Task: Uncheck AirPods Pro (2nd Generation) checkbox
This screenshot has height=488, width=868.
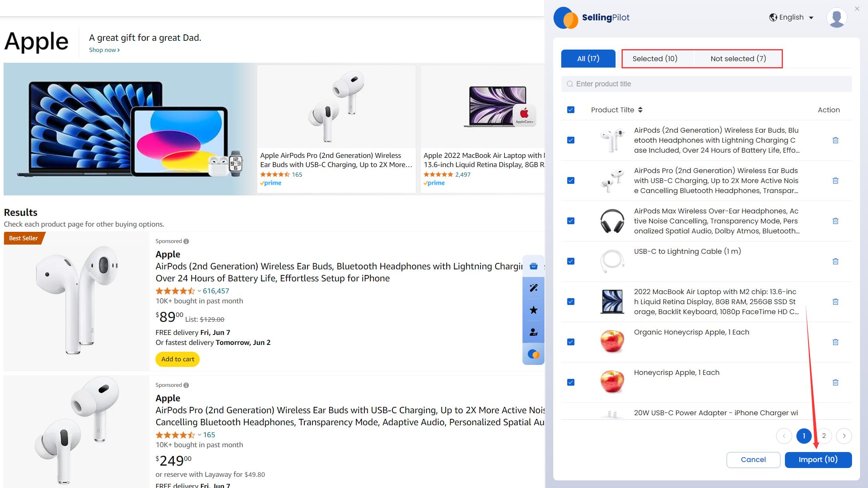Action: coord(571,181)
